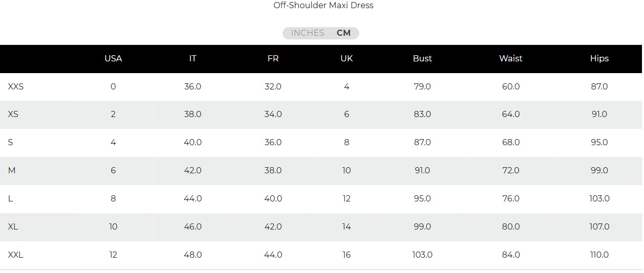Click the FR column header

click(x=273, y=58)
